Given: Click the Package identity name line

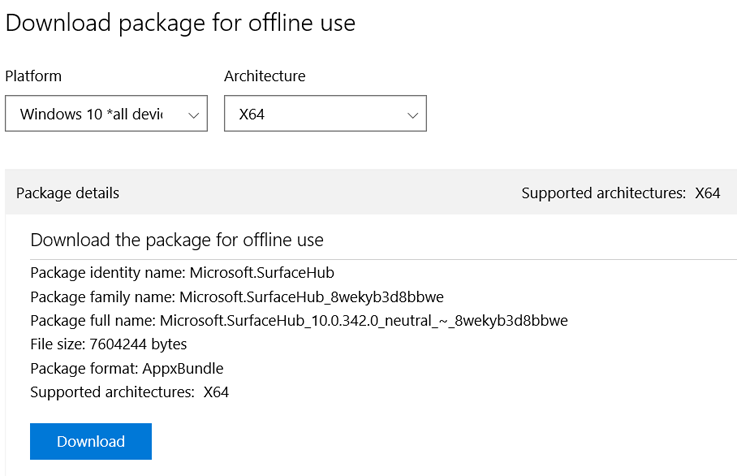Looking at the screenshot, I should [182, 272].
